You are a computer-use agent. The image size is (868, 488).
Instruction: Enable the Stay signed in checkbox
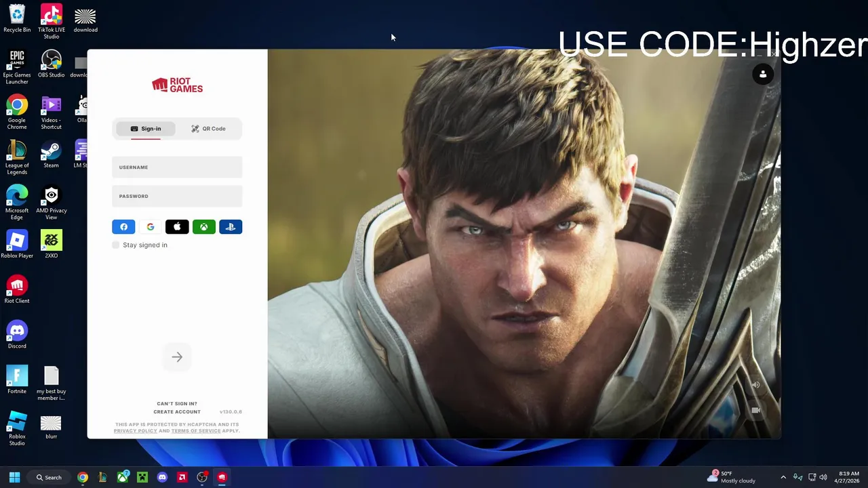[116, 245]
